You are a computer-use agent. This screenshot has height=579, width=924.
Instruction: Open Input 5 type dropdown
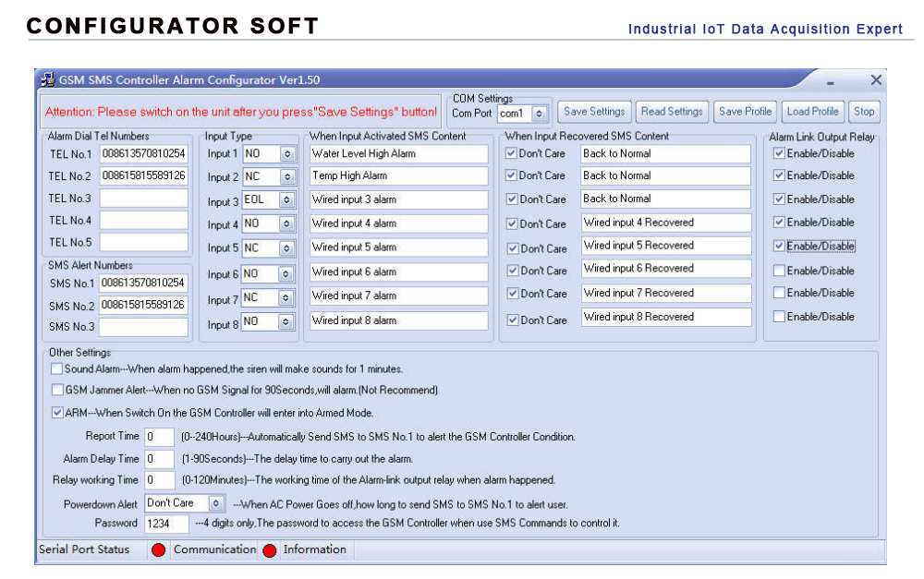286,248
